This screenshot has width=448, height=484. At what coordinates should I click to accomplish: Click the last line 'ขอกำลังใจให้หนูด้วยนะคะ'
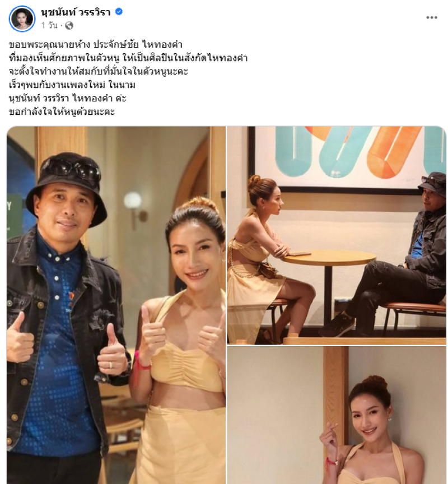click(x=62, y=111)
